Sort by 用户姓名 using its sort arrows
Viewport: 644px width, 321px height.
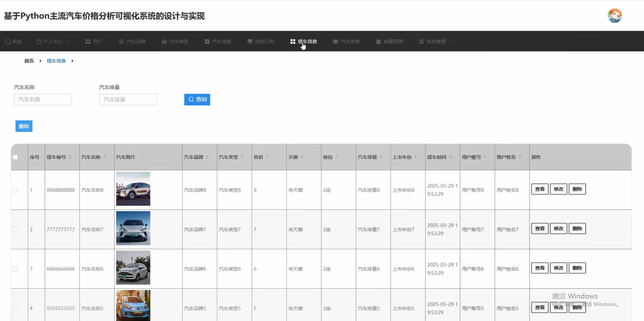[x=520, y=157]
